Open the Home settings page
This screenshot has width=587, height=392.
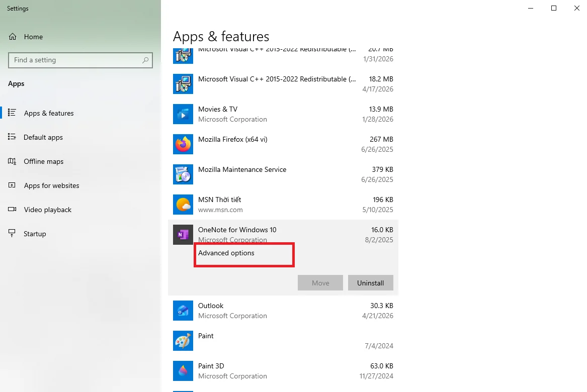[x=80, y=37]
